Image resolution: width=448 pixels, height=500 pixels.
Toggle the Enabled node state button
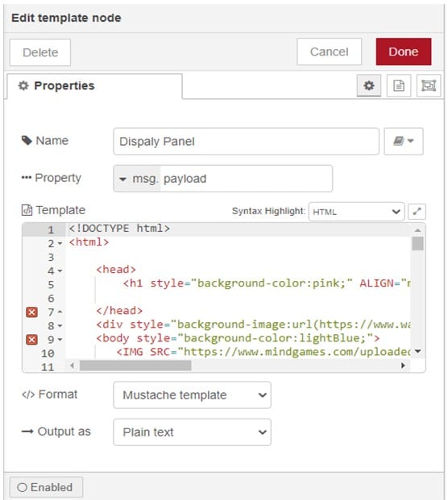pos(46,487)
